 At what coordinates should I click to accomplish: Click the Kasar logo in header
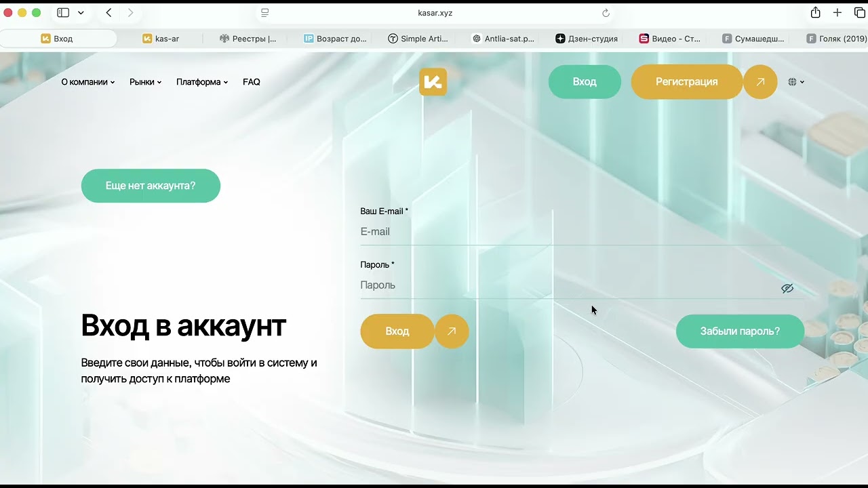tap(433, 82)
